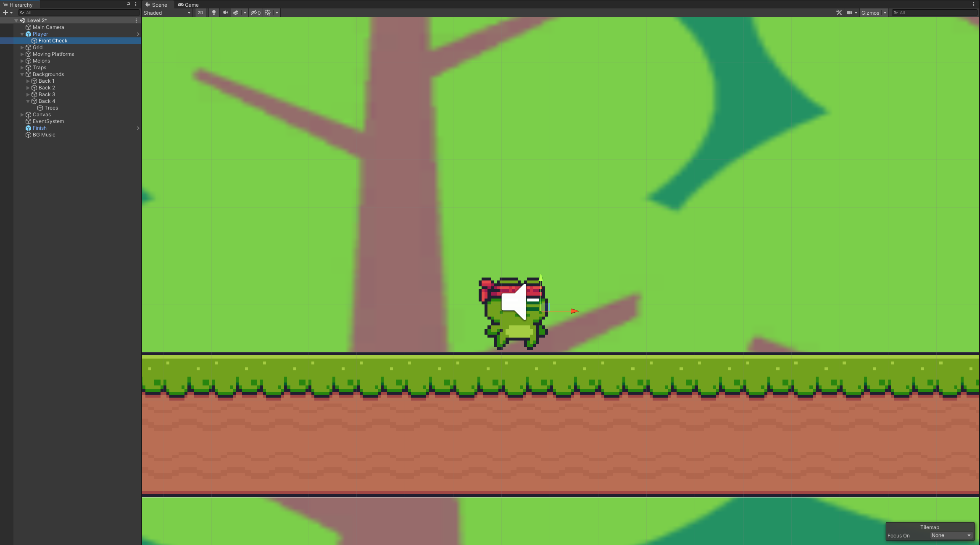Toggle the Gizmos button
980x545 pixels.
click(x=870, y=13)
